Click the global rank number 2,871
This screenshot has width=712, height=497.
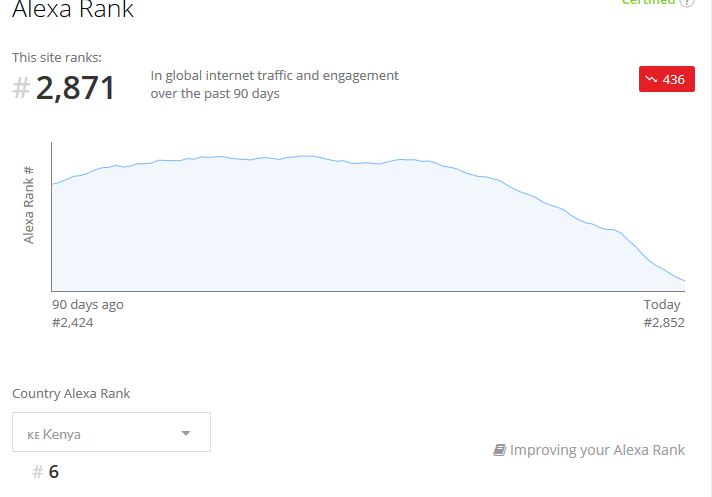click(x=75, y=88)
